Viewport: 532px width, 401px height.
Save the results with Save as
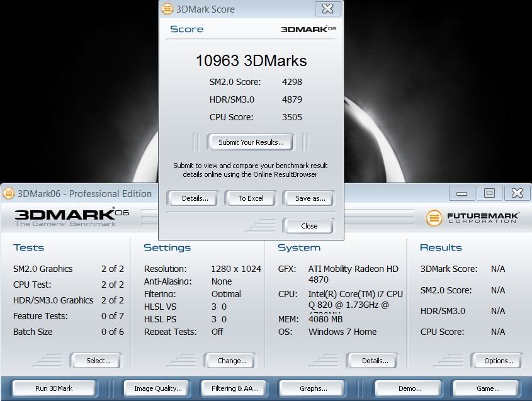click(x=310, y=198)
